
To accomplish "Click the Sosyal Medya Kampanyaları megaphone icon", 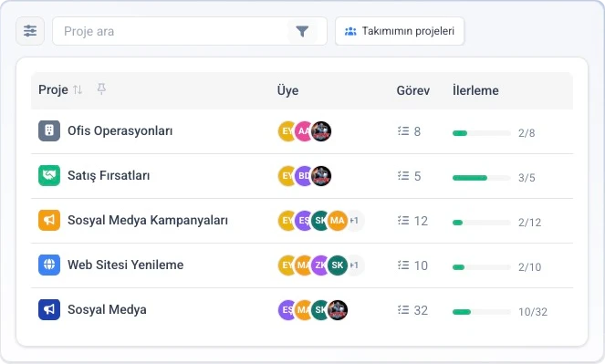I will [49, 220].
